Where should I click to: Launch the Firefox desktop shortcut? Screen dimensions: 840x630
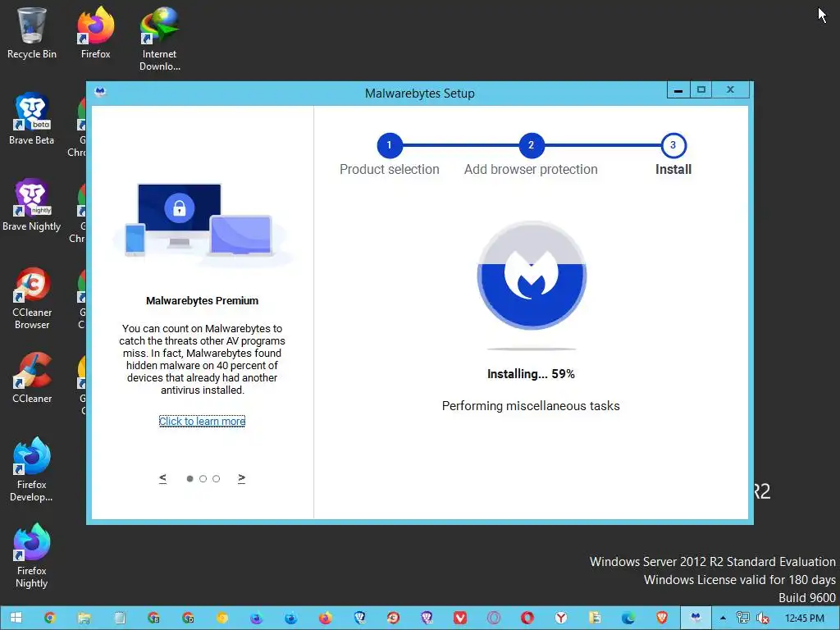[95, 32]
